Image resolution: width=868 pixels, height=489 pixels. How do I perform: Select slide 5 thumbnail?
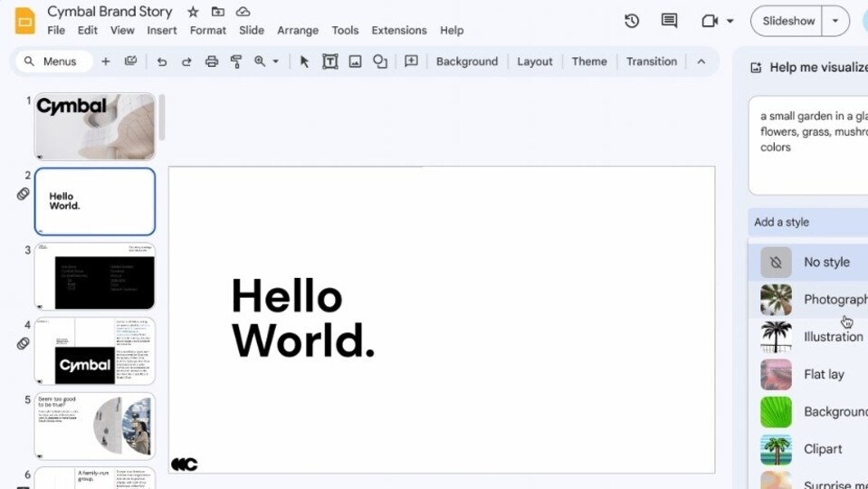pyautogui.click(x=95, y=426)
